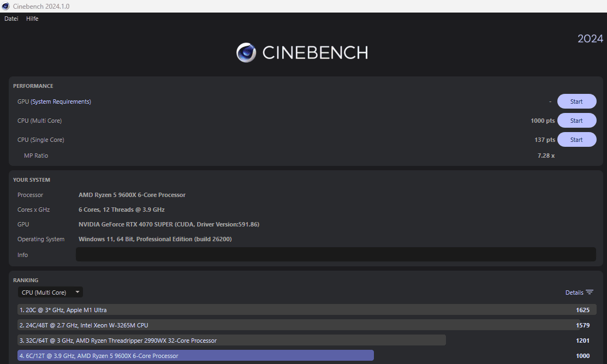Image resolution: width=607 pixels, height=364 pixels.
Task: Click the Windows 11 operating system text
Action: coord(155,239)
